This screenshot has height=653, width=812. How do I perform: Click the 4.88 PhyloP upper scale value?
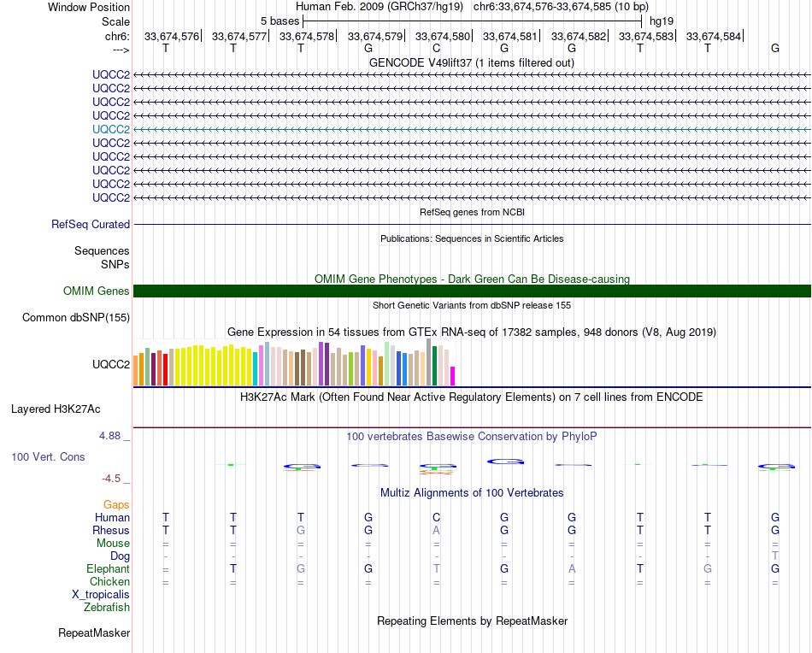pos(109,436)
